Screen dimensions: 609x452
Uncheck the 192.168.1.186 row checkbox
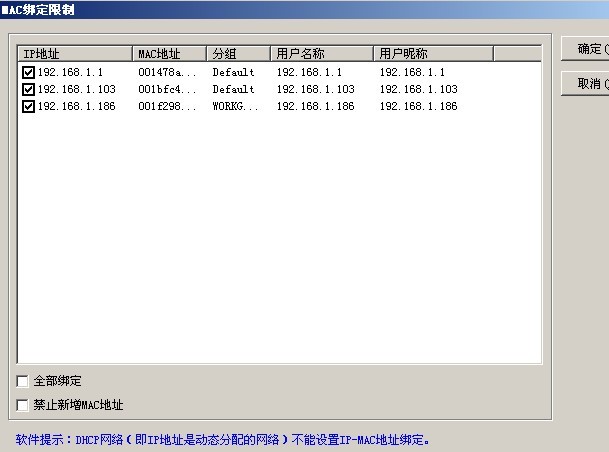point(28,106)
